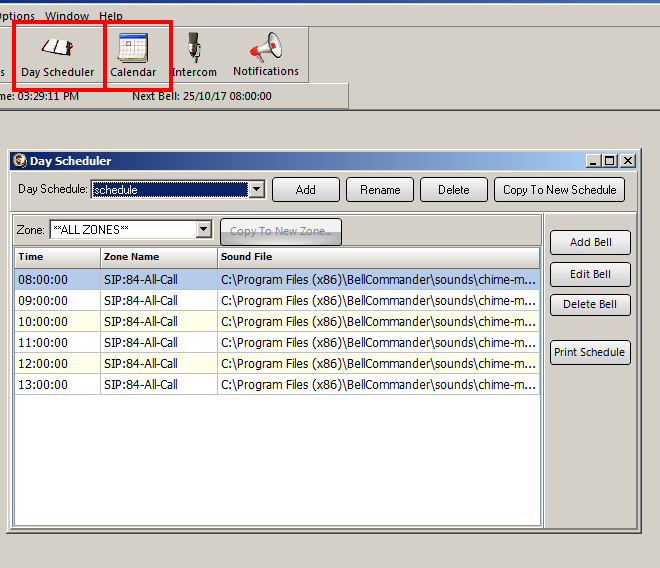
Task: Close the Day Scheduler window
Action: pos(628,160)
